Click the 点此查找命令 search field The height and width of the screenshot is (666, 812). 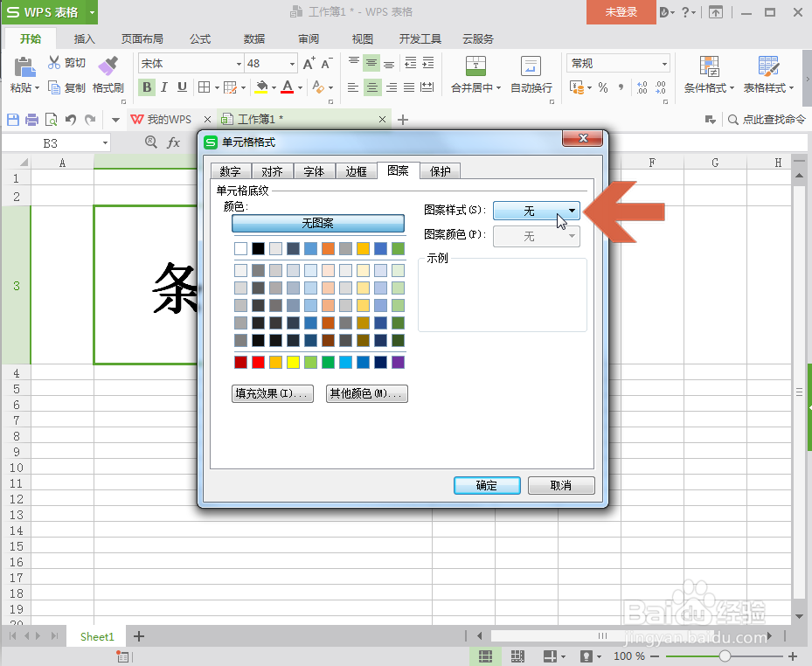767,120
